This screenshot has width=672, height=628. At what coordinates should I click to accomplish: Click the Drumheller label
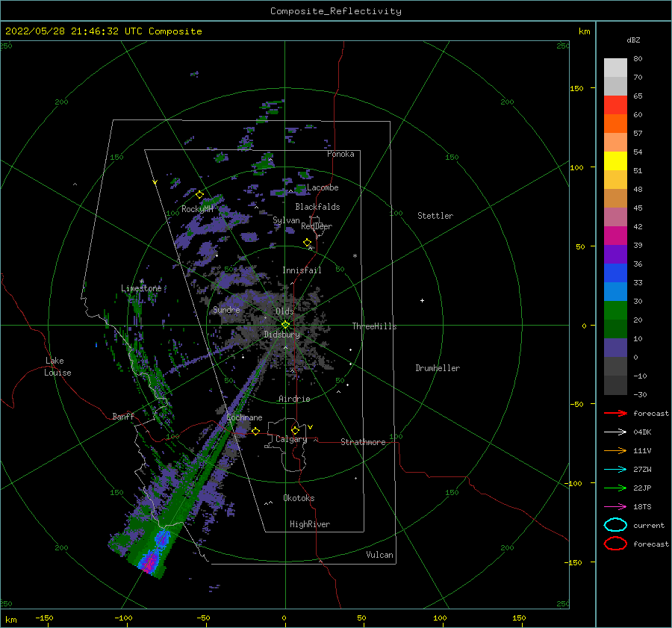point(438,368)
